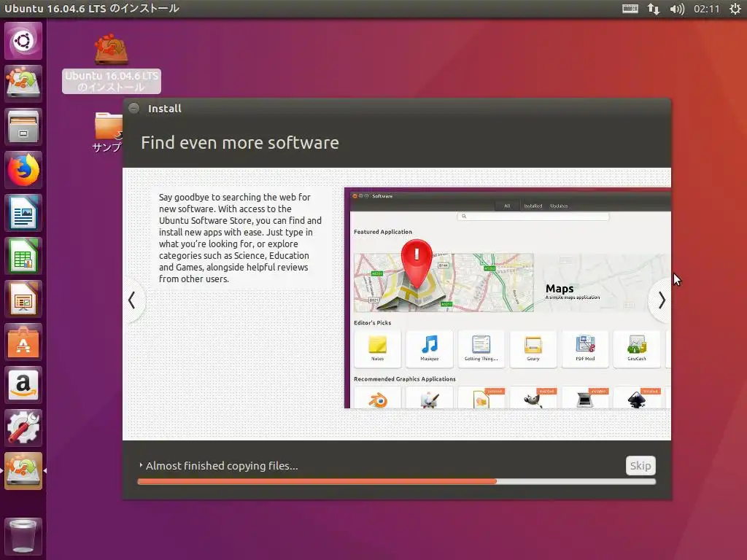This screenshot has height=560, width=747.
Task: Click the clock showing 02:11
Action: pos(706,9)
